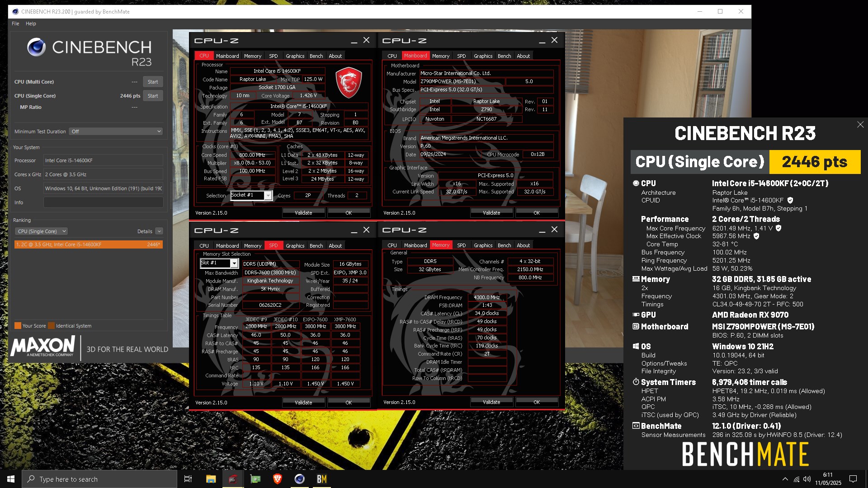The height and width of the screenshot is (488, 868).
Task: Close the CPU-Z SPD window
Action: (x=367, y=230)
